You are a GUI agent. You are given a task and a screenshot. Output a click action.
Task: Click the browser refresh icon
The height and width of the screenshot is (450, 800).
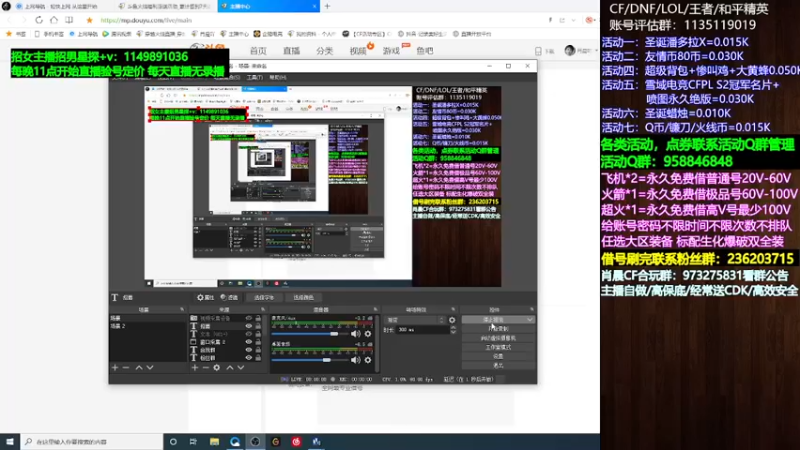click(x=39, y=20)
